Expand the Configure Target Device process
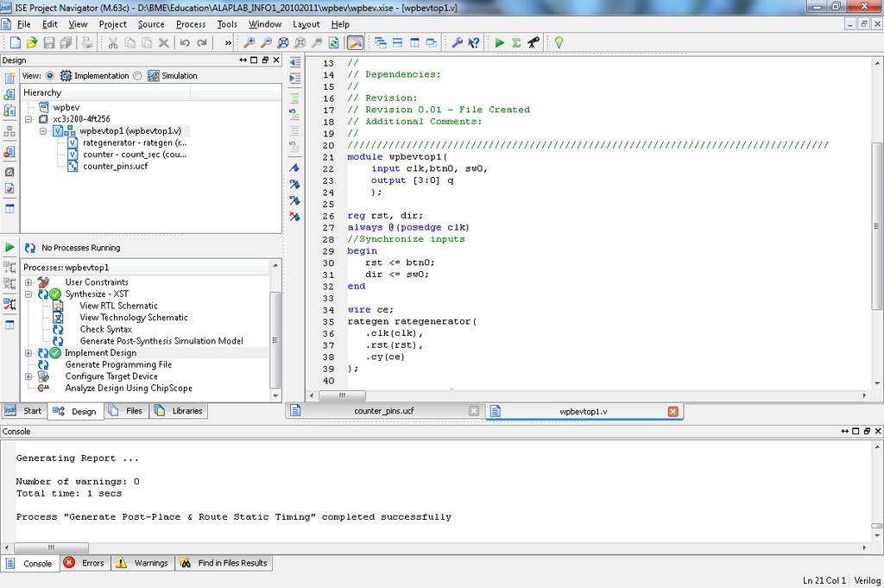Viewport: 884px width, 588px height. [x=28, y=376]
